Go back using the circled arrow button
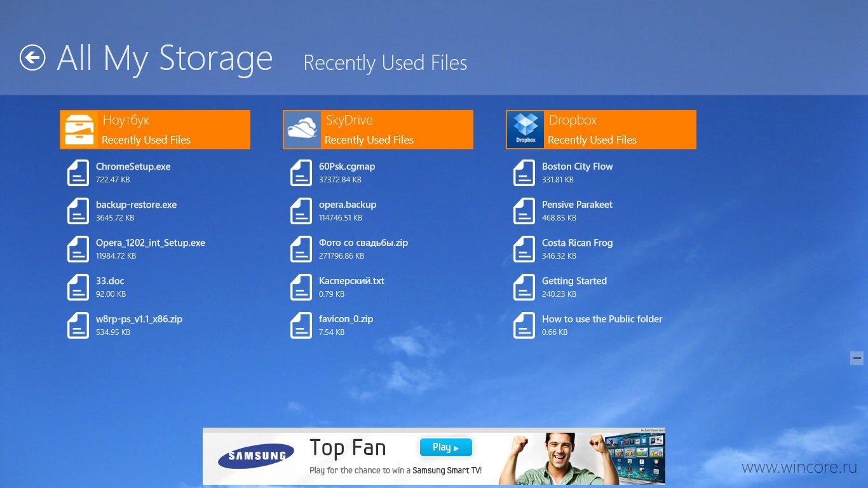868x488 pixels. pos(32,58)
